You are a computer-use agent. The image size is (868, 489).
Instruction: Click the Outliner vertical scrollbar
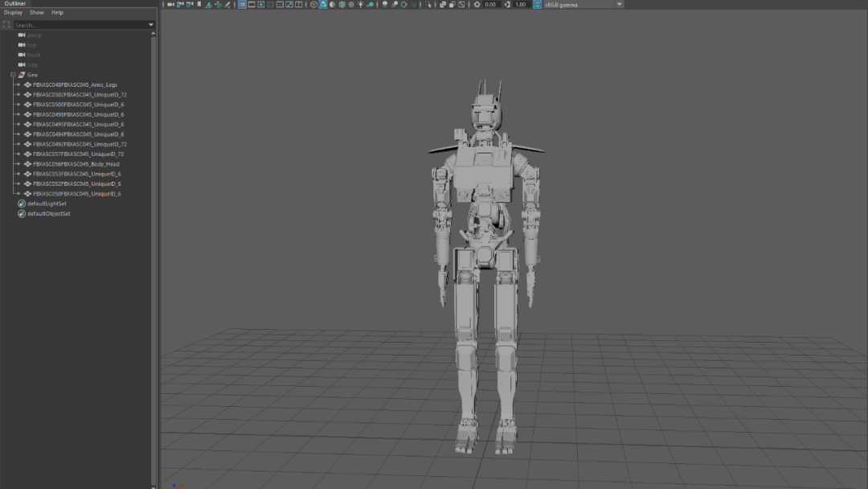click(x=154, y=241)
